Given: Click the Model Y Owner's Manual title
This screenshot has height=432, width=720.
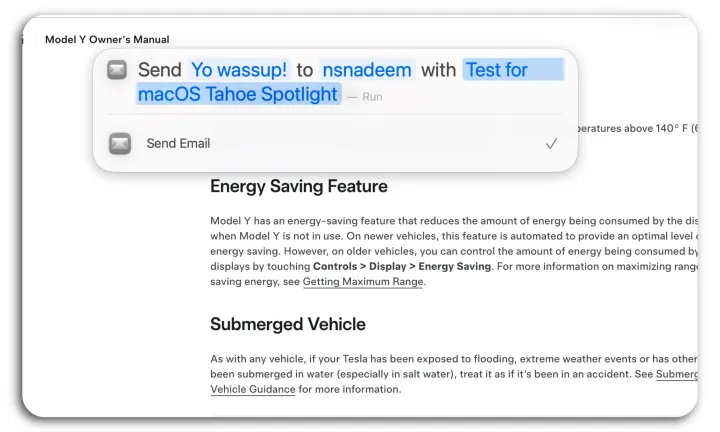Looking at the screenshot, I should tap(107, 39).
